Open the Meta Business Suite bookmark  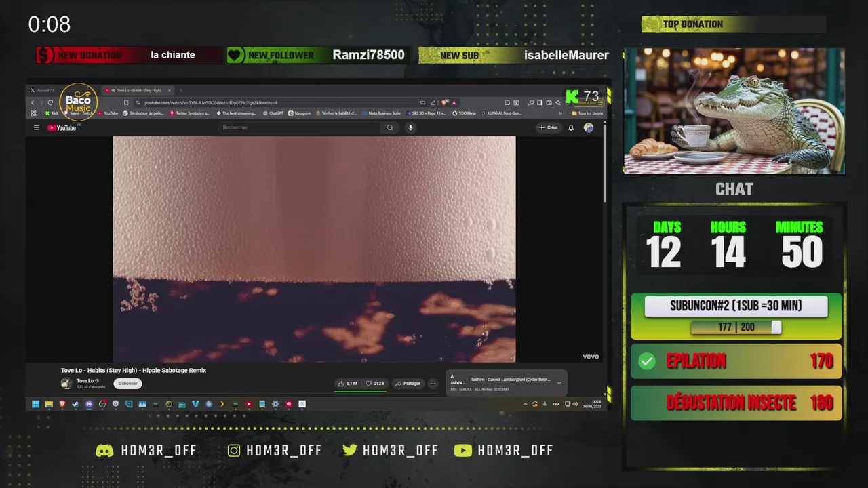[381, 113]
